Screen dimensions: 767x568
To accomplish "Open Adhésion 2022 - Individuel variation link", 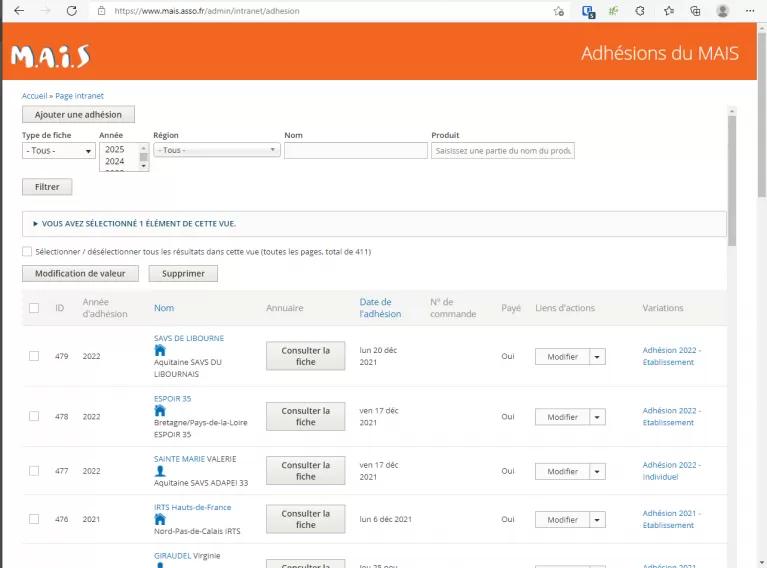I will click(x=672, y=471).
